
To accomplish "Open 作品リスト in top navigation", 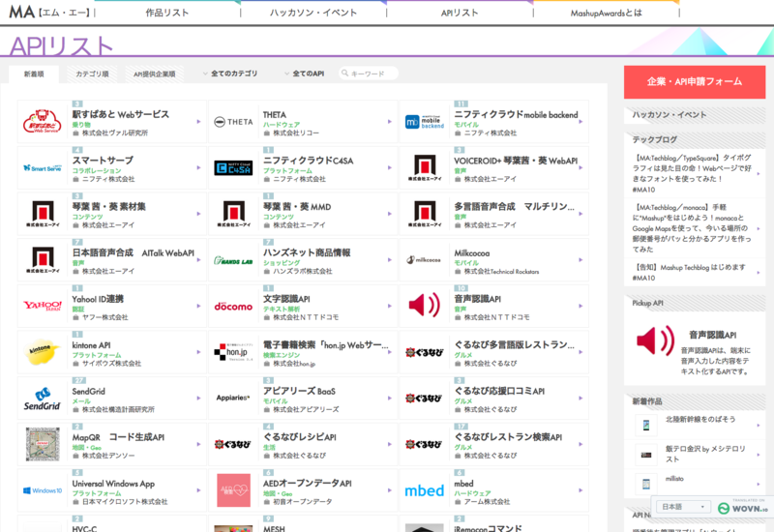I will coord(167,13).
